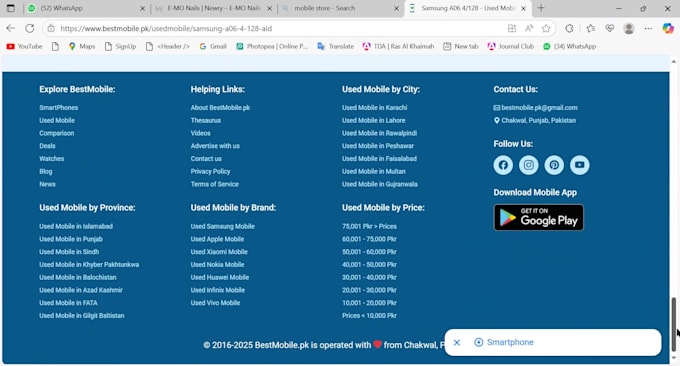Open Translate bookmark
The image size is (680, 366).
(336, 46)
